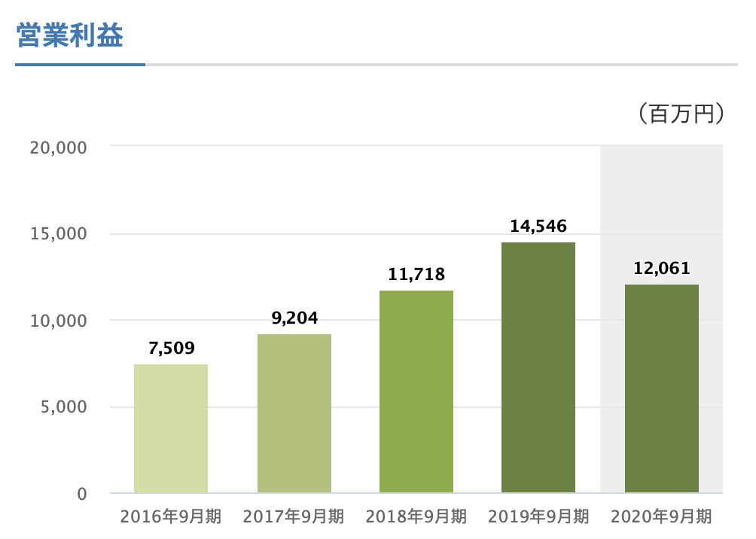Click the 9,204 value label

(x=294, y=318)
